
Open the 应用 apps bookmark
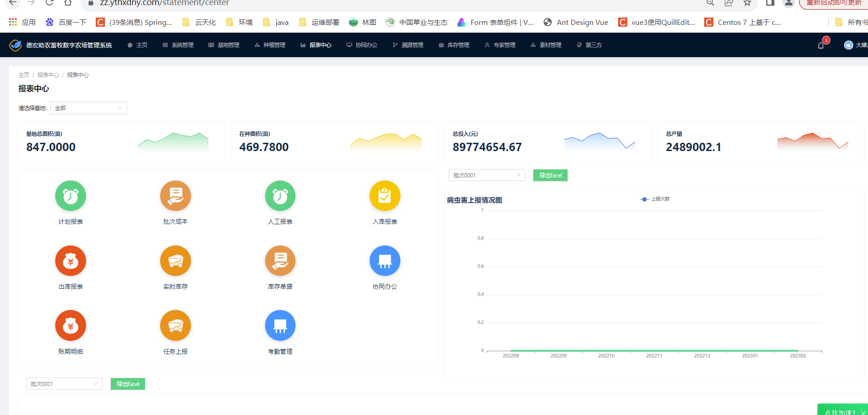click(x=22, y=22)
